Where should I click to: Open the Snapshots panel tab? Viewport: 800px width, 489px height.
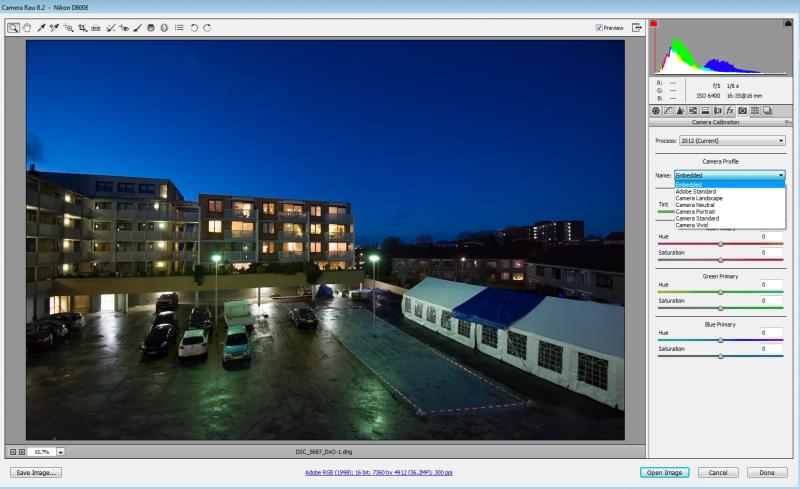(767, 111)
